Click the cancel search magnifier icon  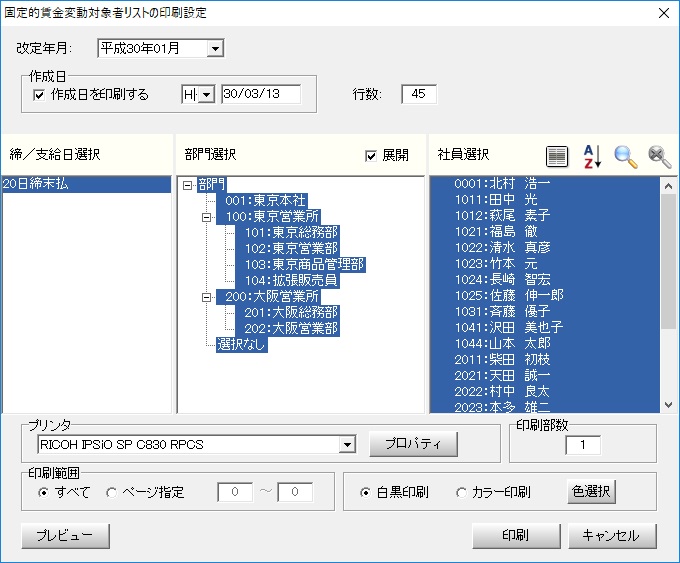click(660, 157)
